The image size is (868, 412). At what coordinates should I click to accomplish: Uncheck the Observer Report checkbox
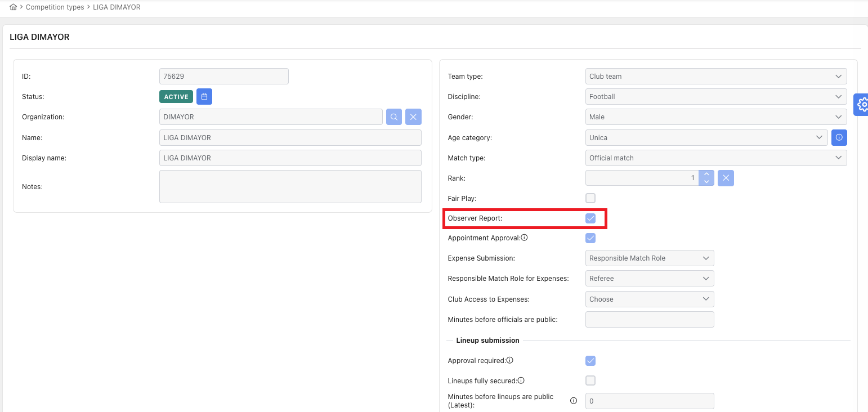pyautogui.click(x=590, y=218)
